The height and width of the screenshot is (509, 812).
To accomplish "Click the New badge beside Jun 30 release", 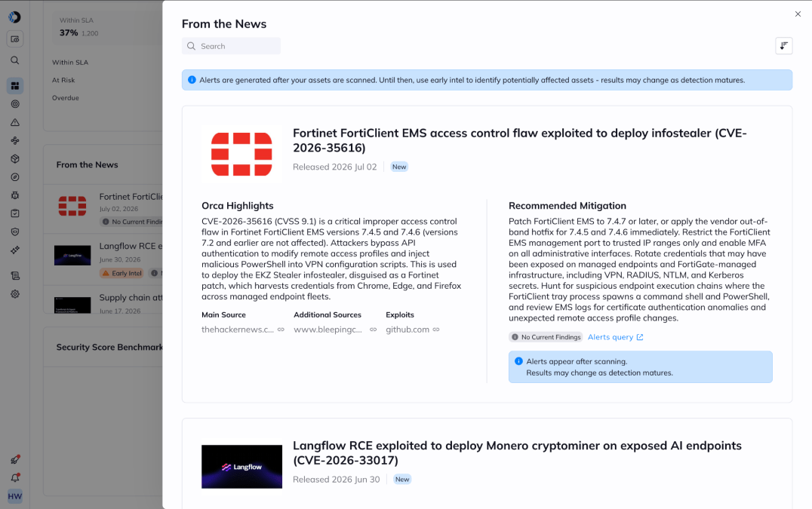I will point(402,480).
